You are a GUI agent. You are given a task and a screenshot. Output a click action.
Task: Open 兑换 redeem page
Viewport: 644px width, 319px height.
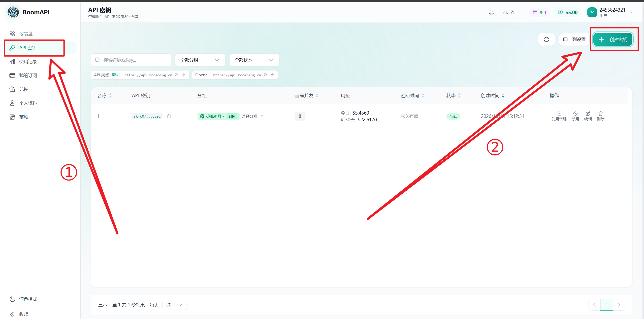click(40, 89)
